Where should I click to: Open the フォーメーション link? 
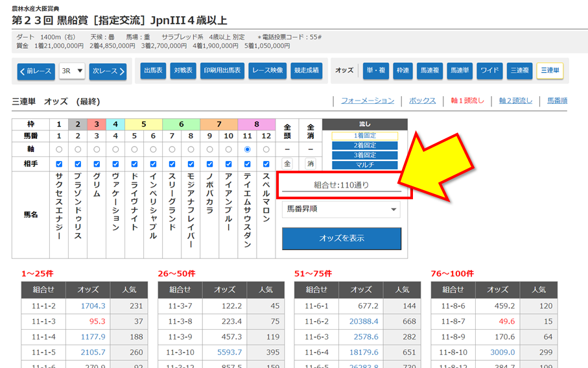tap(368, 101)
